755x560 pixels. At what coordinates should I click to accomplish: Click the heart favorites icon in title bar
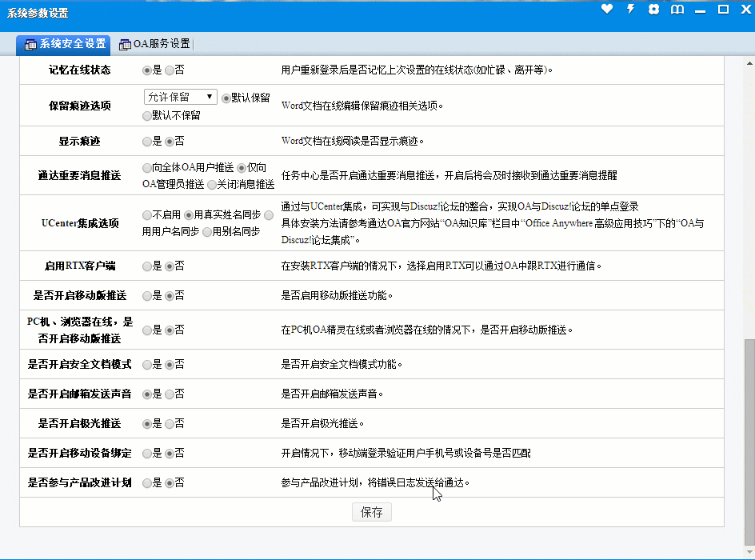[607, 10]
